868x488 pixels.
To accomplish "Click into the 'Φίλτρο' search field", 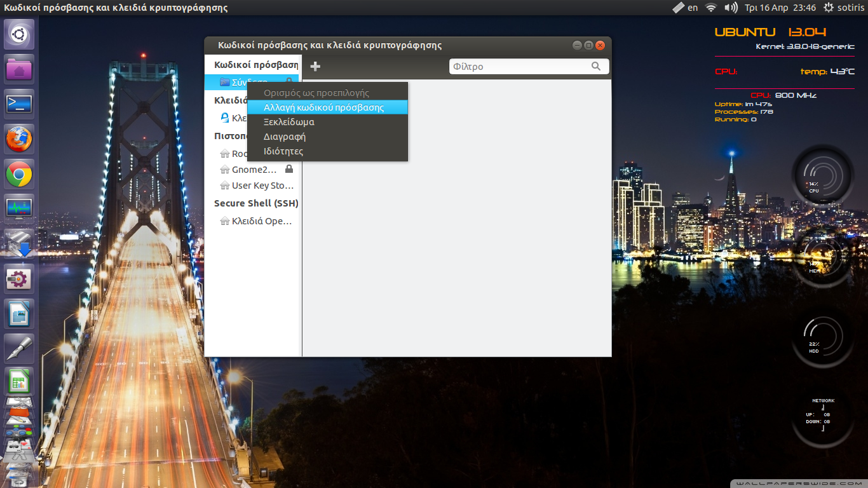I will click(518, 66).
